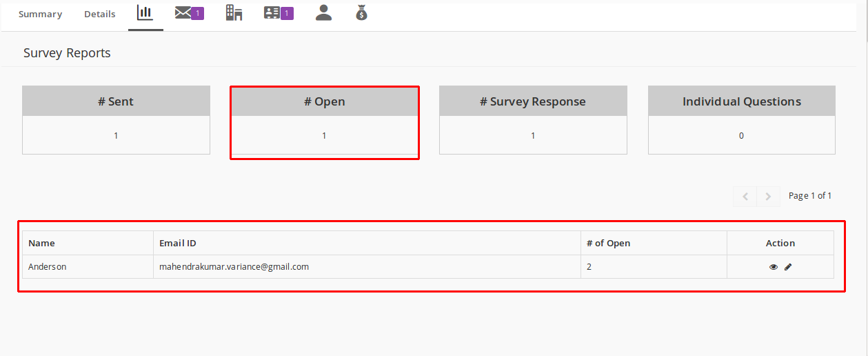Screen dimensions: 868x356
Task: Go to previous page with left chevron
Action: point(745,197)
